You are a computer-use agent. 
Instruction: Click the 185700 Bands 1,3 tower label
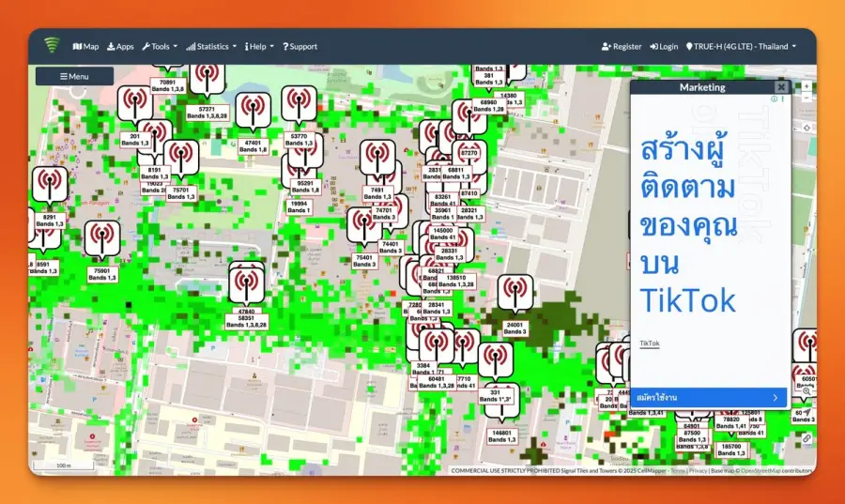pyautogui.click(x=730, y=450)
